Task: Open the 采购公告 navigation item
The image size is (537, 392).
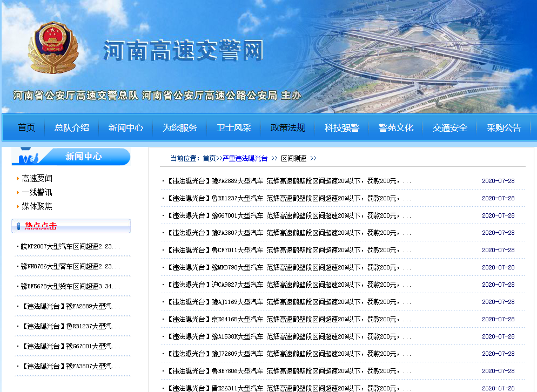Action: pos(504,128)
